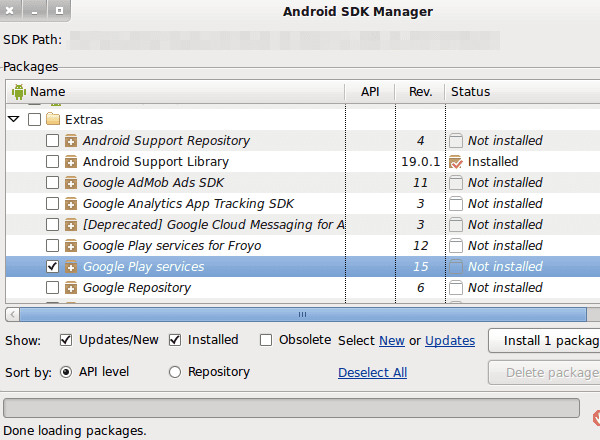Check the Google Repository checkbox
The width and height of the screenshot is (600, 440).
coord(52,287)
